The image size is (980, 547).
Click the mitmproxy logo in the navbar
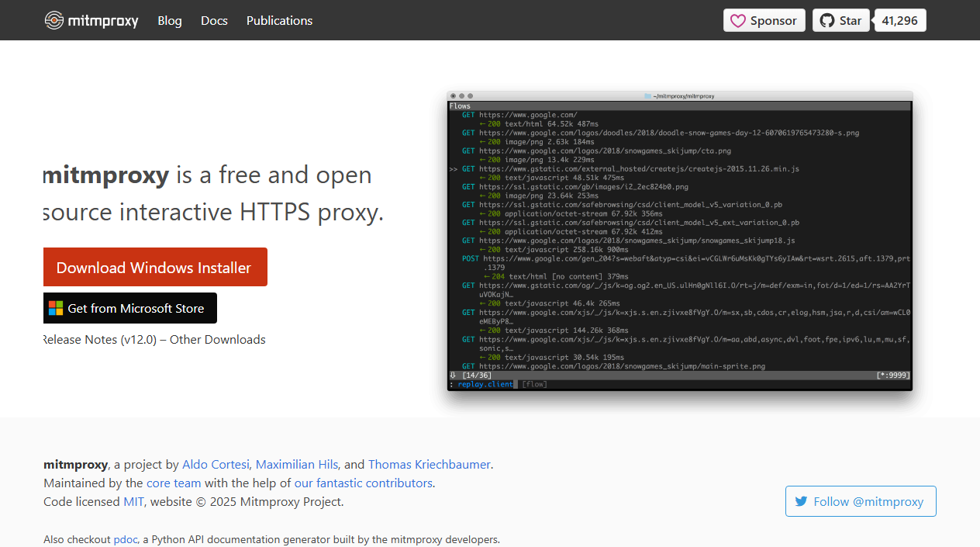54,20
